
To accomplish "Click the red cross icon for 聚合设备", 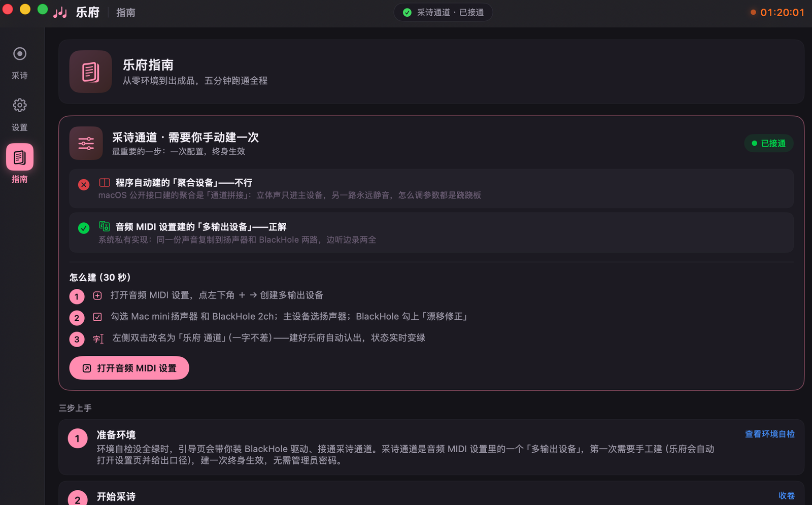I will click(84, 185).
